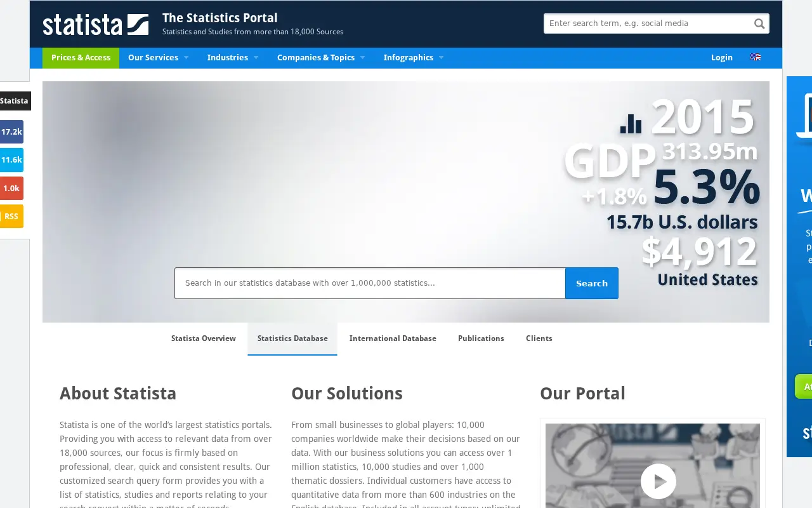Viewport: 812px width, 508px height.
Task: Click the bar chart icon beside 2015
Action: click(631, 123)
